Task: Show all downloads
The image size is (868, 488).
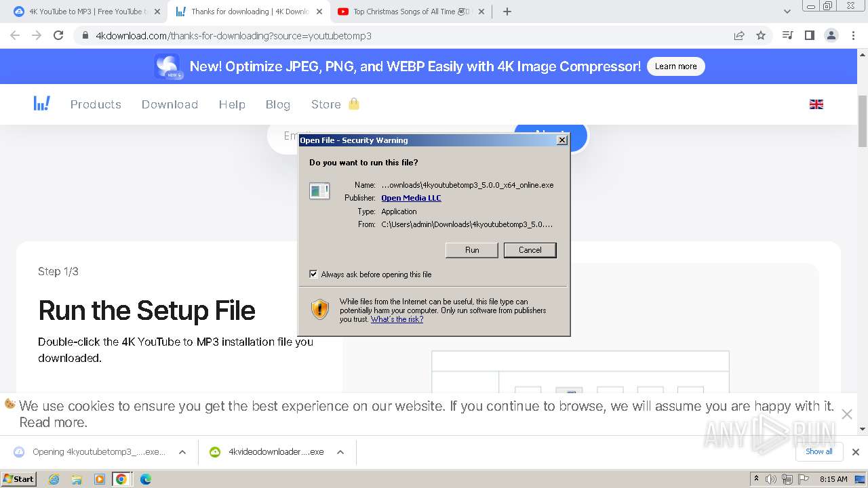Action: click(x=818, y=451)
